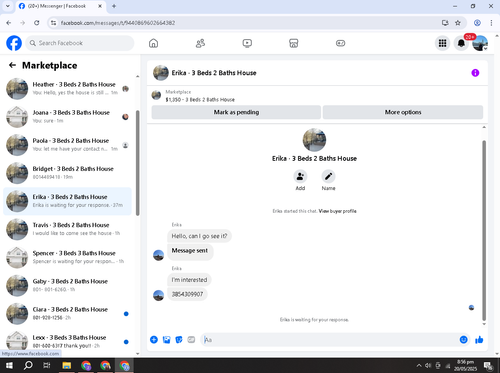Click the chat messages scrollbar
Viewport: 500px width, 373px height.
(x=484, y=230)
